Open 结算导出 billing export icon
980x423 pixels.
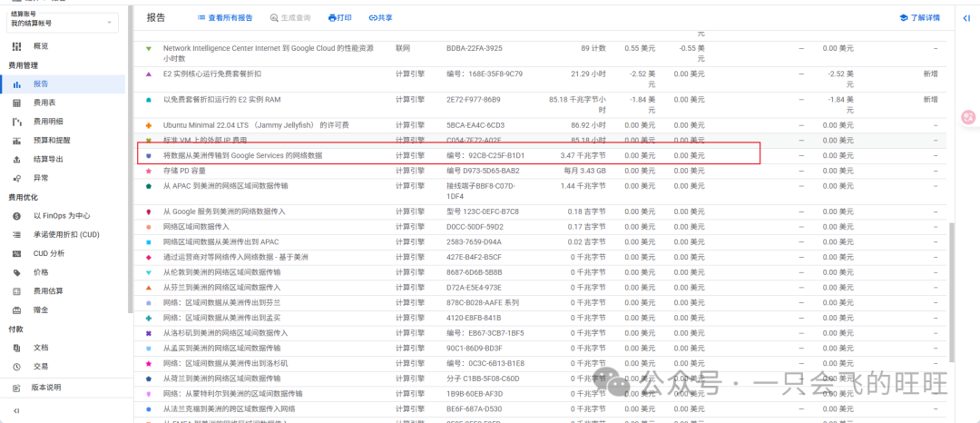pos(17,160)
